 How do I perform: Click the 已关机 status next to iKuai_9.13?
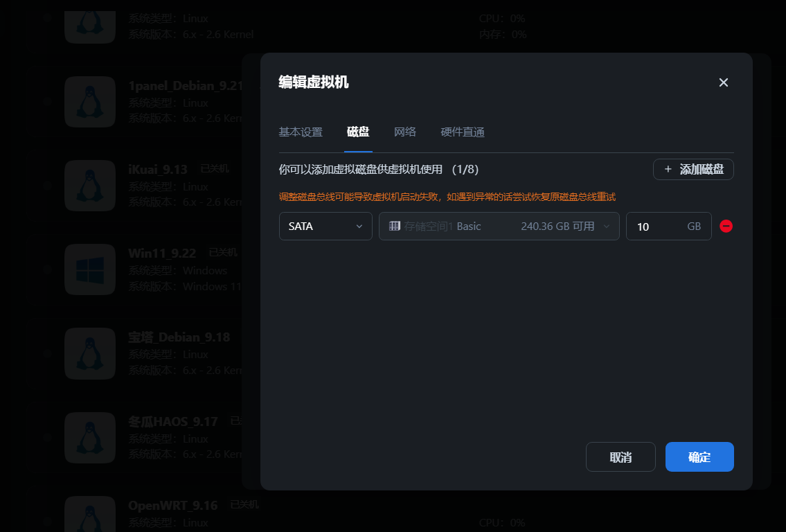pos(215,168)
